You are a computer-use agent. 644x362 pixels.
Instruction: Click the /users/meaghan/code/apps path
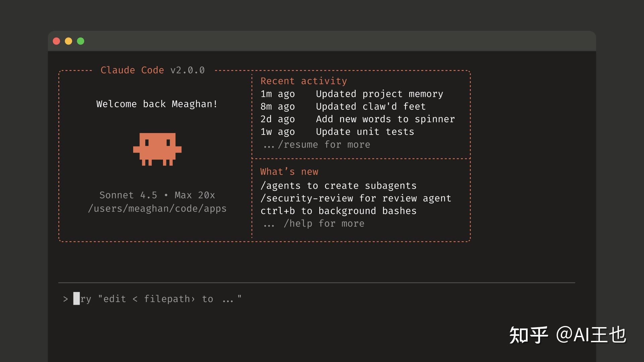point(157,208)
